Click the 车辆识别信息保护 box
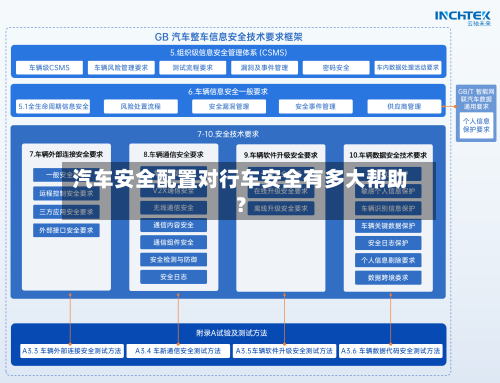500x383 pixels. 388,209
